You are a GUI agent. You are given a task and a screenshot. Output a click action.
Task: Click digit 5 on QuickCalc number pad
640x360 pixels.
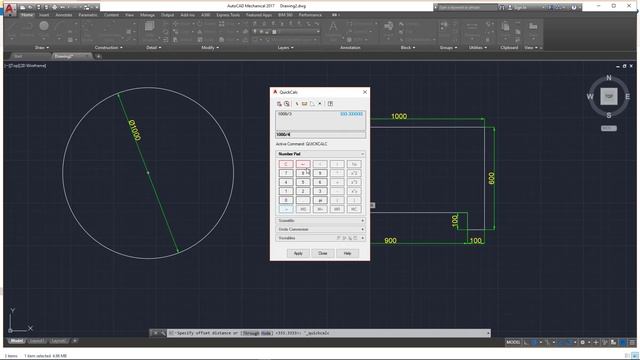(x=303, y=182)
